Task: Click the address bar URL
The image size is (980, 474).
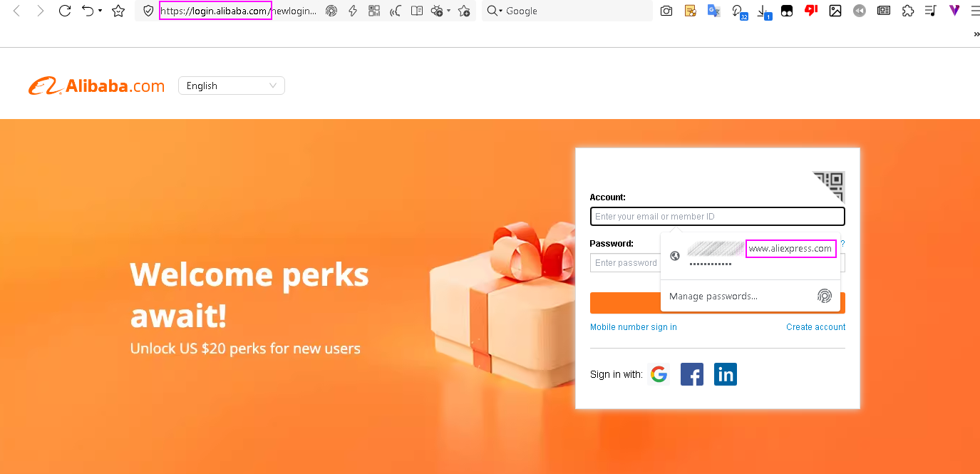Action: click(x=237, y=11)
